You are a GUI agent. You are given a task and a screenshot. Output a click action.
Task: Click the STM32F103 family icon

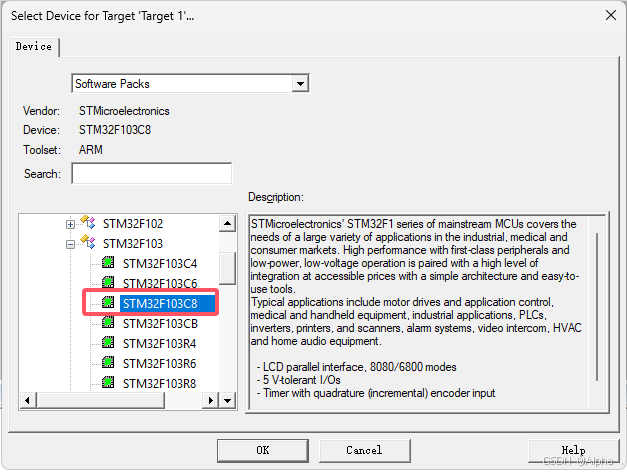[x=88, y=242]
